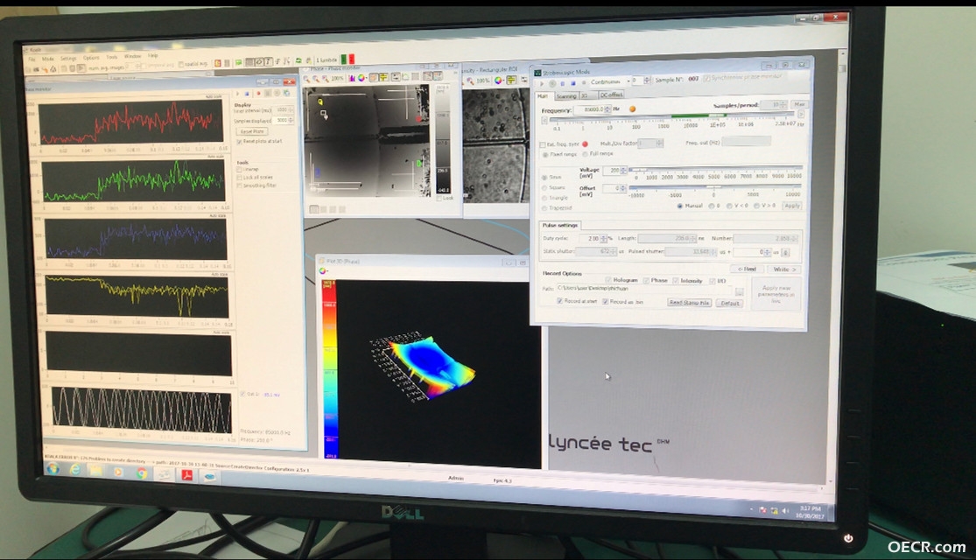
Task: Click zoom magnifier icon in Phase window
Action: (307, 79)
